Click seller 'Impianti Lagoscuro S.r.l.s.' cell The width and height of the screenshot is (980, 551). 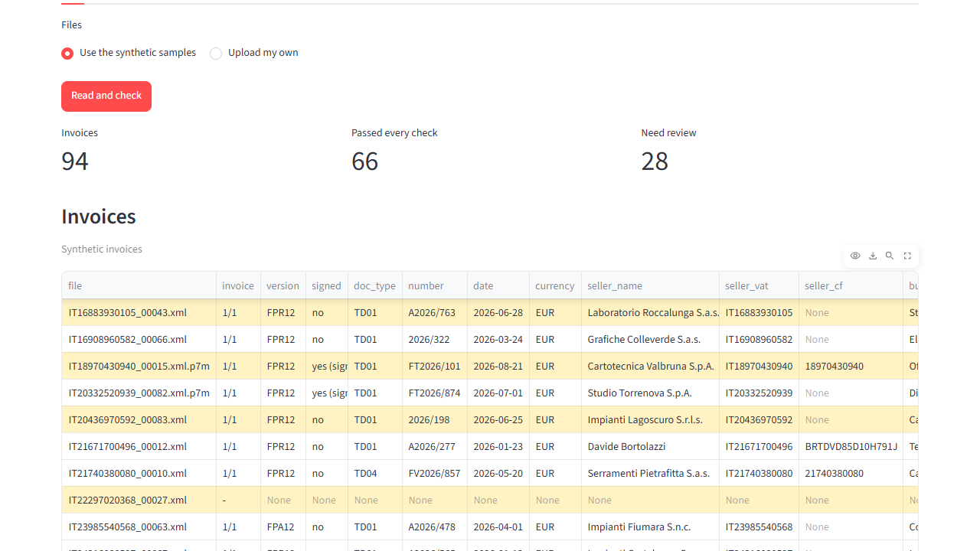click(650, 419)
